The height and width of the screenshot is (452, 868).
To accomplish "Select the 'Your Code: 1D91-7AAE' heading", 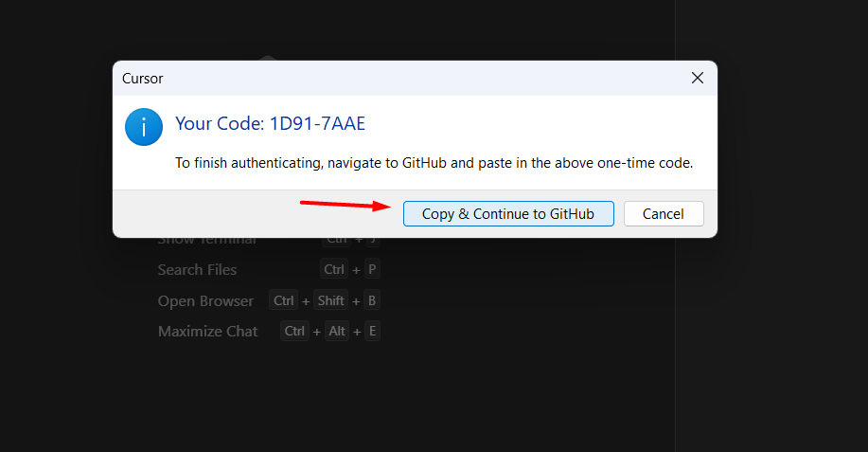I will pos(270,123).
